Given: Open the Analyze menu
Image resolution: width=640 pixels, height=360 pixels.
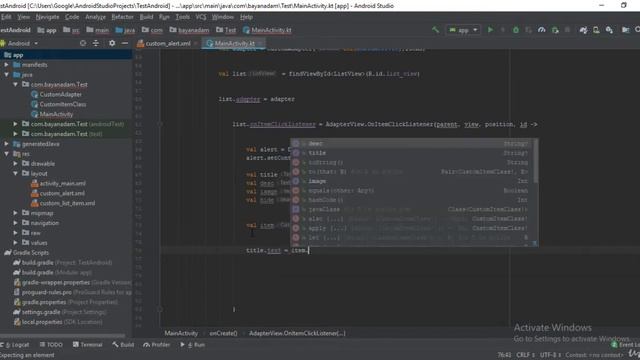Looking at the screenshot, I should (x=95, y=17).
